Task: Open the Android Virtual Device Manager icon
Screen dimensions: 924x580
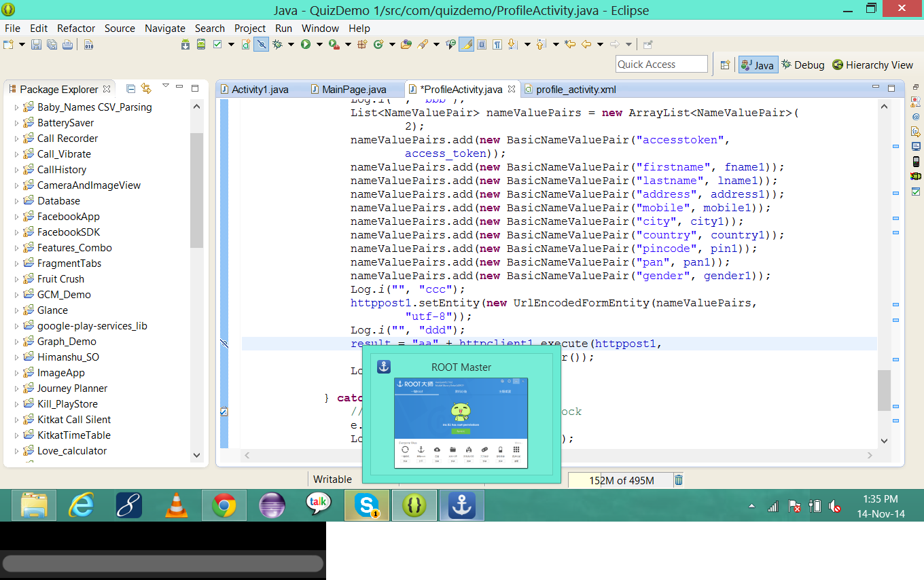Action: [x=201, y=44]
